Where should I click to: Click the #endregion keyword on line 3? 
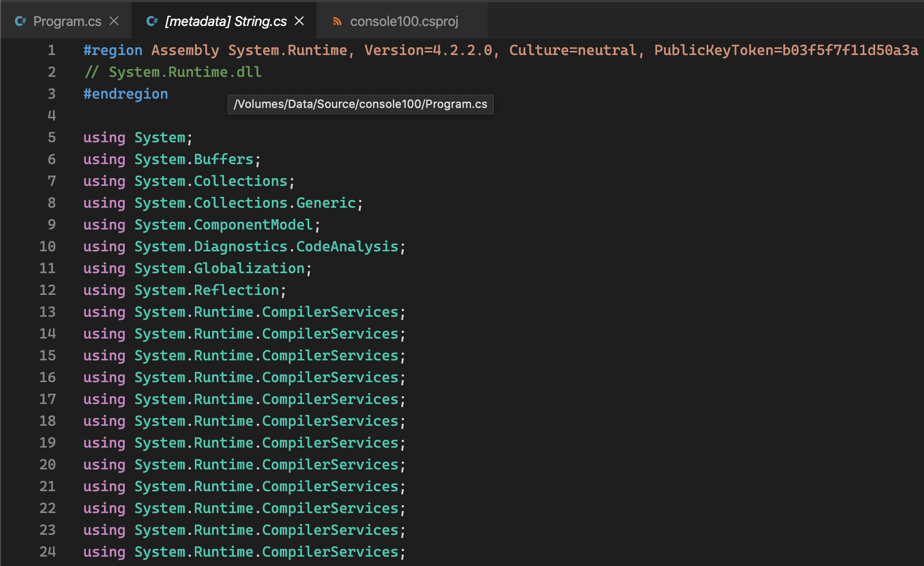coord(125,93)
